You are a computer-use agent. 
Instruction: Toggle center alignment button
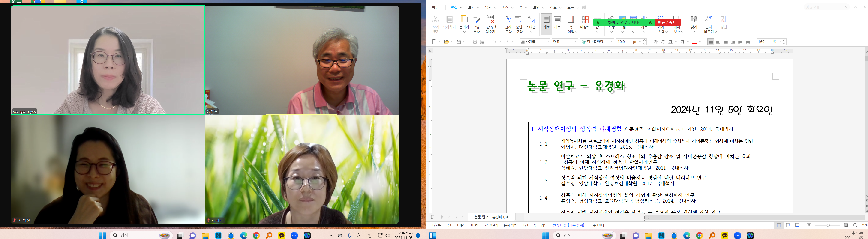click(x=725, y=42)
